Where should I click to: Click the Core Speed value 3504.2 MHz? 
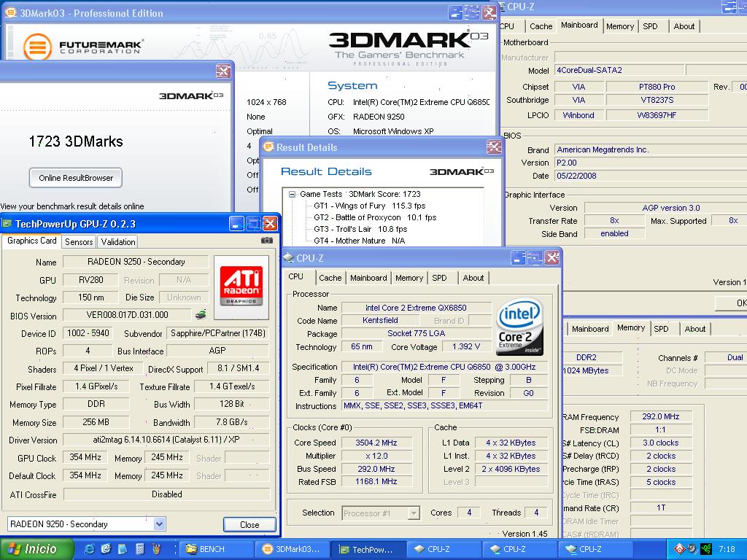coord(376,443)
